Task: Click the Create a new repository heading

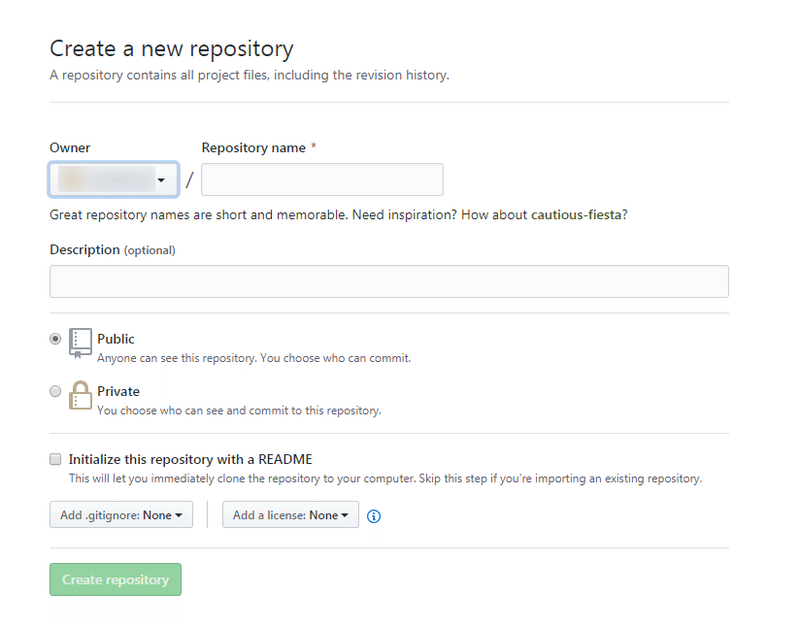Action: click(171, 48)
